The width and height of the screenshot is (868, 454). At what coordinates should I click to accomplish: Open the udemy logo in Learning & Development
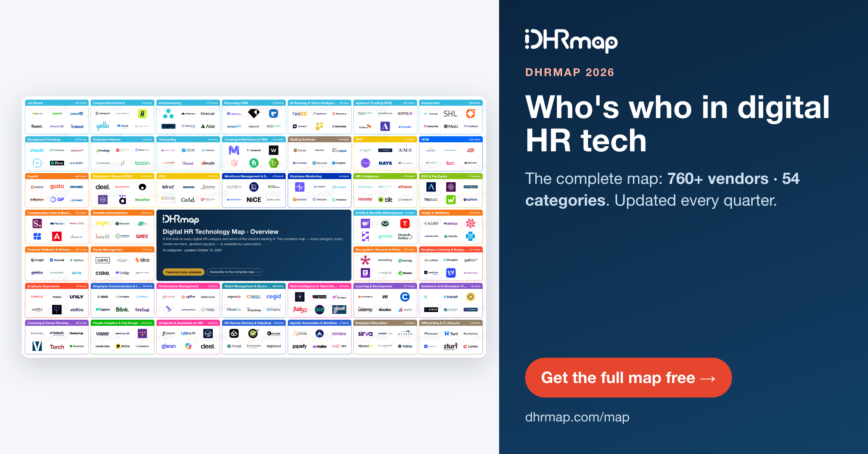[365, 310]
